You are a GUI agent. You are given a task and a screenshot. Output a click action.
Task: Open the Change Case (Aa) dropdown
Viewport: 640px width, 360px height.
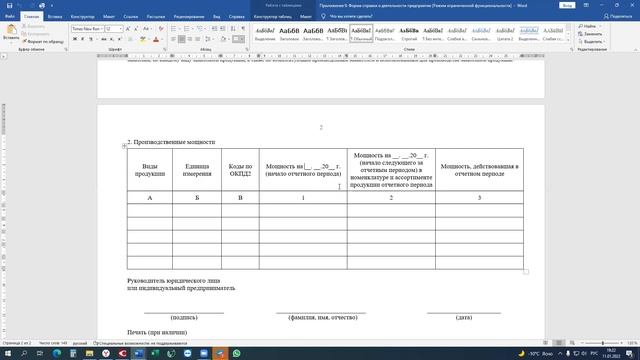pos(146,29)
